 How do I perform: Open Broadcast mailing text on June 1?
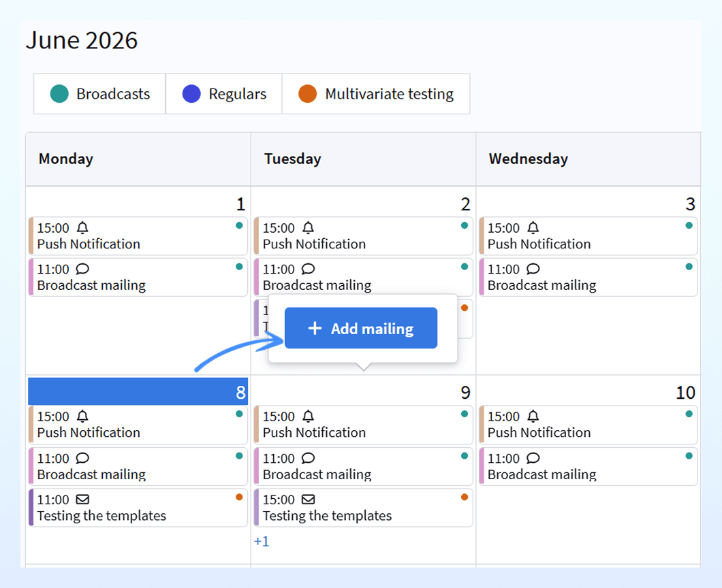click(x=91, y=285)
